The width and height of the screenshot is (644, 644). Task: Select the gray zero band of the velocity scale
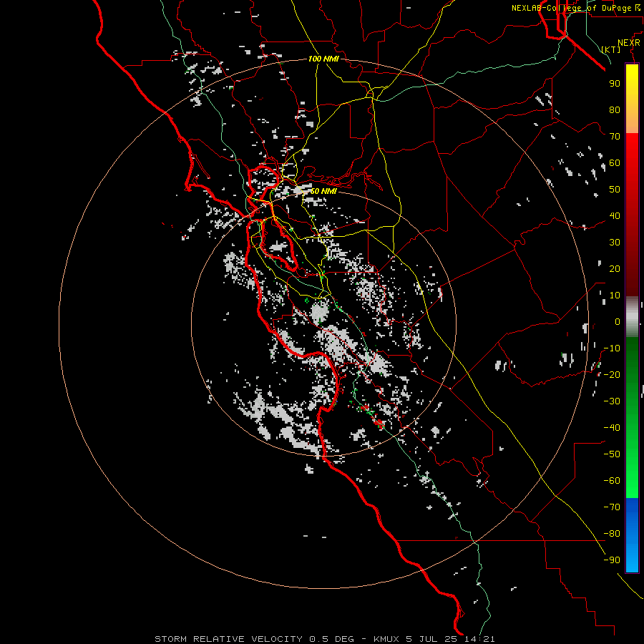(x=632, y=317)
